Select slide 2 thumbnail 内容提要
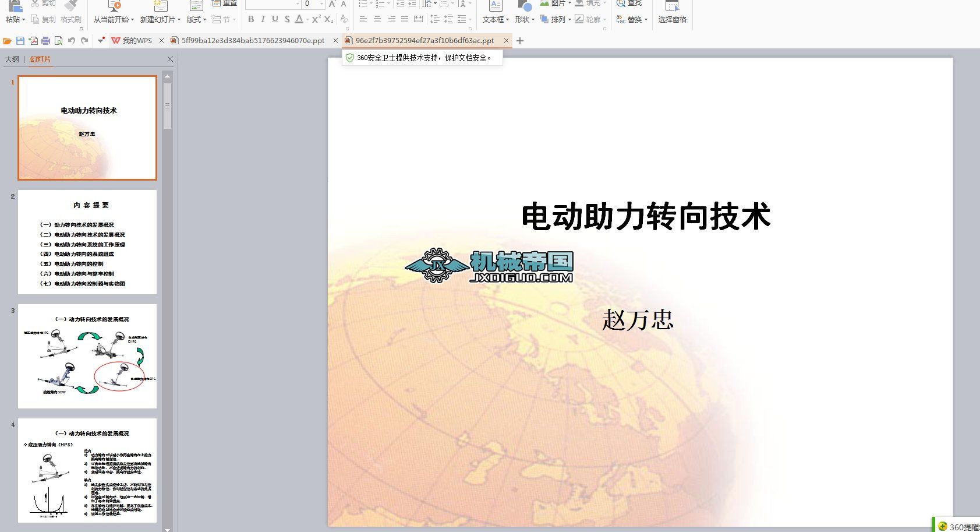Viewport: 980px width, 532px height. pos(87,242)
